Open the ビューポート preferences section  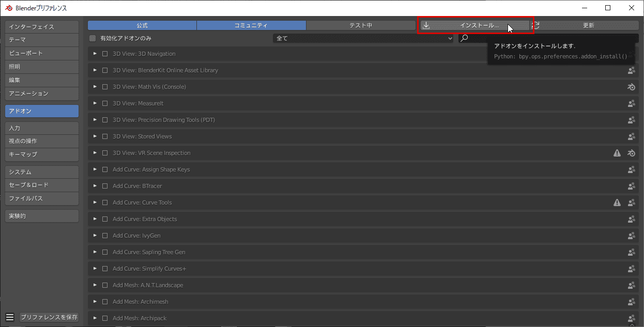click(x=42, y=53)
